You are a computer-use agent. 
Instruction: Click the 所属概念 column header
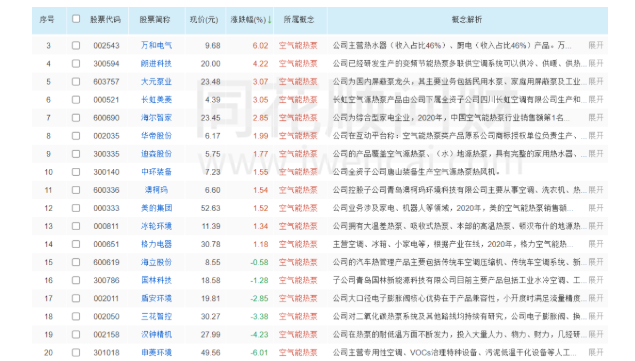coord(299,19)
